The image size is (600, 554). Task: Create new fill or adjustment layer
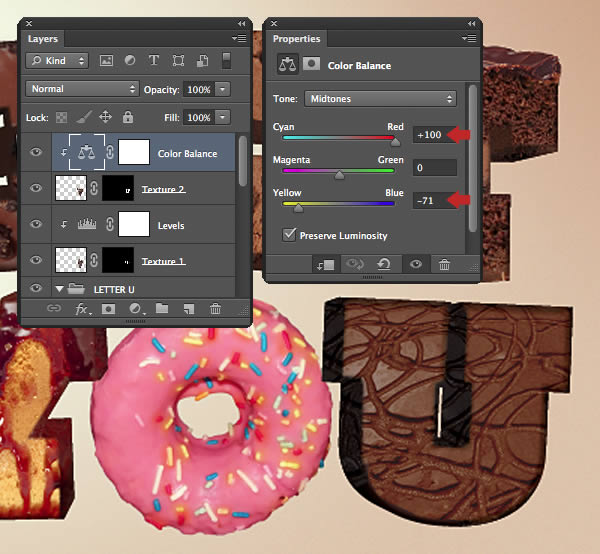[x=136, y=308]
